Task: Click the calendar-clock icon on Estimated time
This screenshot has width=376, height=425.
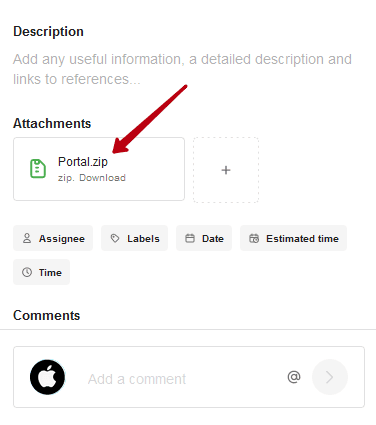Action: pyautogui.click(x=254, y=238)
